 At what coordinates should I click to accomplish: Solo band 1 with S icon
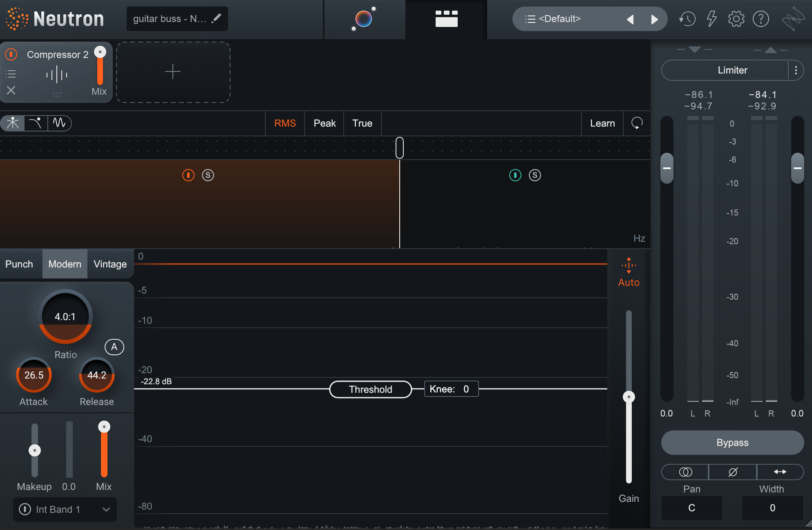point(208,175)
